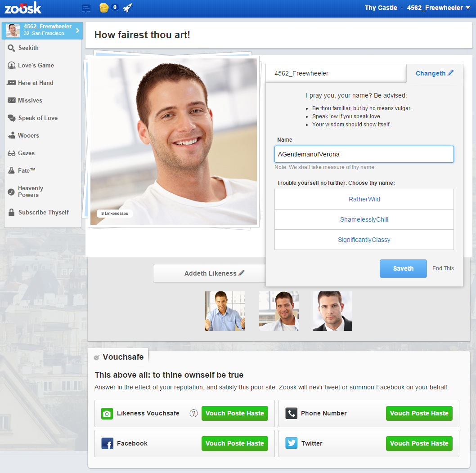Open the 4562_Freewheeler account dropdown arrow
The image size is (476, 473).
coord(468,8)
